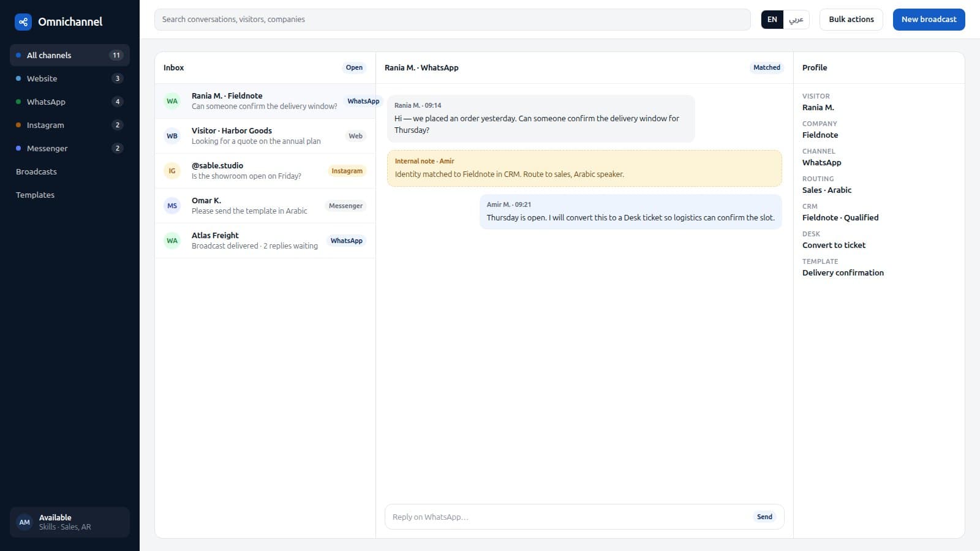Switch language to EN
The height and width of the screenshot is (551, 980).
coord(772,20)
